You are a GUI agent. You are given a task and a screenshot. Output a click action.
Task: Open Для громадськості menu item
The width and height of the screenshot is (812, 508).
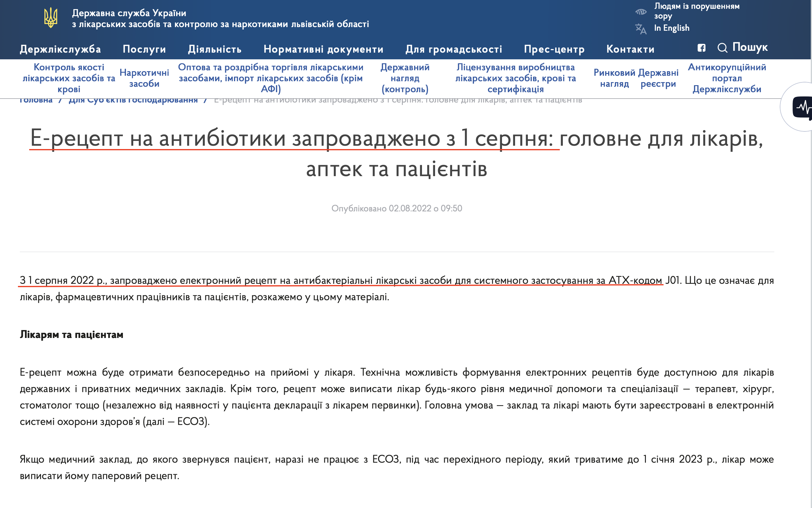pyautogui.click(x=454, y=49)
